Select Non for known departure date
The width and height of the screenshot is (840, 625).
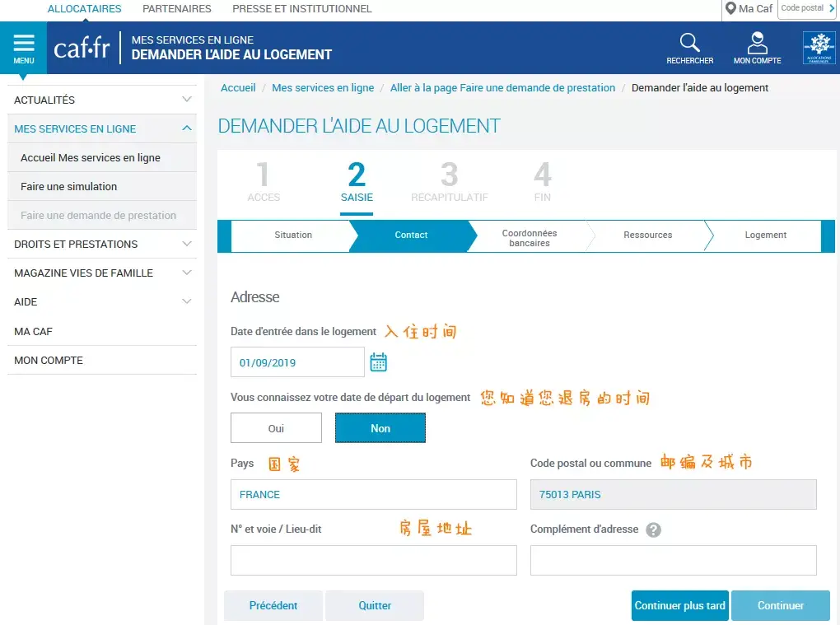tap(380, 428)
